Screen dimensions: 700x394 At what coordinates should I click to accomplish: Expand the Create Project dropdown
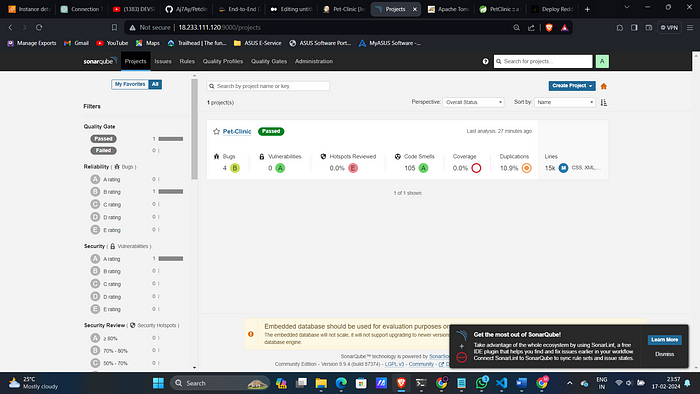click(x=572, y=86)
